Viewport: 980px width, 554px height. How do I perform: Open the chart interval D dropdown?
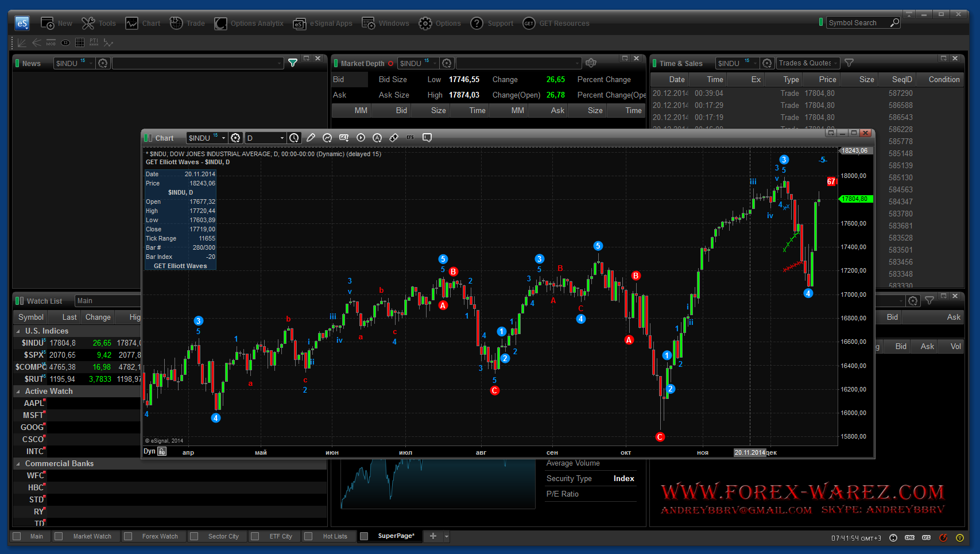265,138
